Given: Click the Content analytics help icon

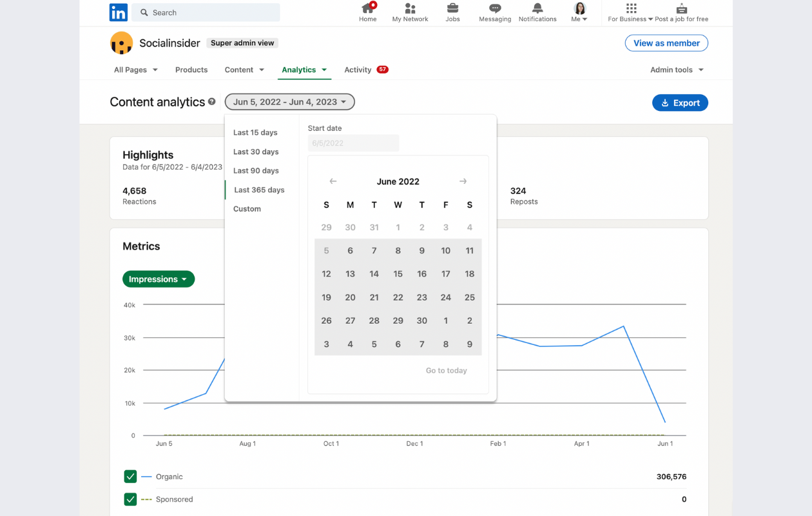Looking at the screenshot, I should tap(211, 102).
